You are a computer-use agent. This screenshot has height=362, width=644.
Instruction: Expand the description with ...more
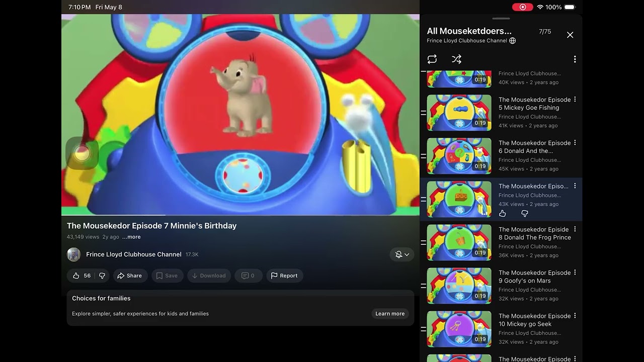point(131,237)
